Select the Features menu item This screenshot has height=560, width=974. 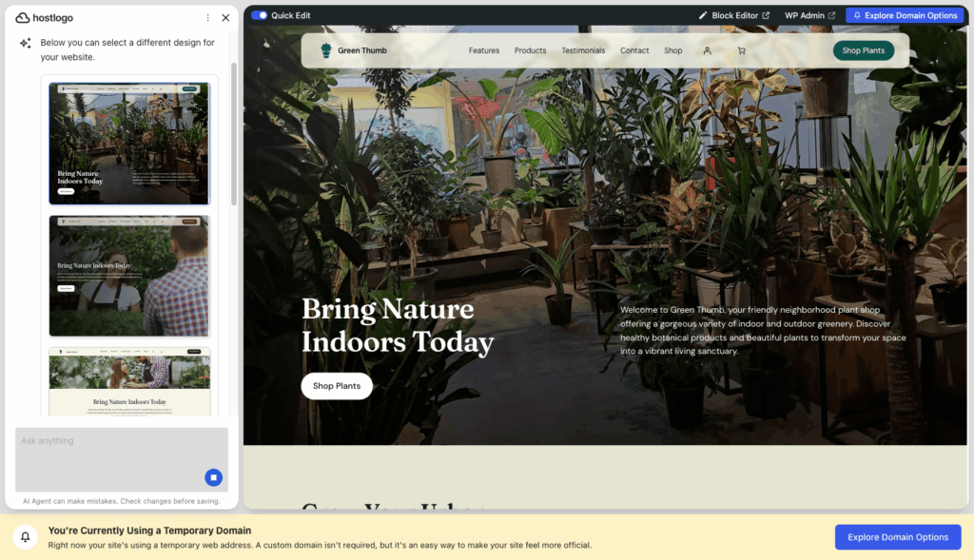pos(484,51)
